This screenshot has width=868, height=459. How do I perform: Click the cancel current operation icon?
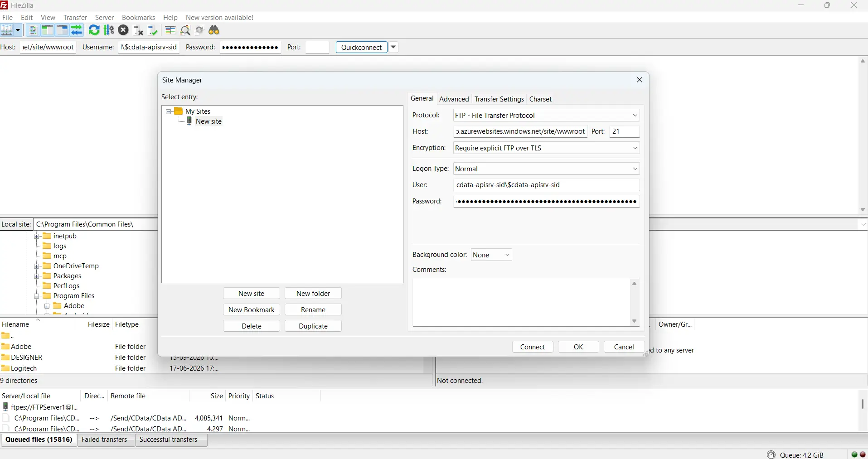pos(123,30)
